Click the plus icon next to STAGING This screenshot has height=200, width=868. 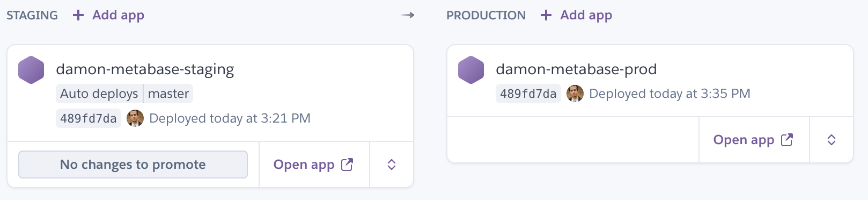click(x=78, y=15)
